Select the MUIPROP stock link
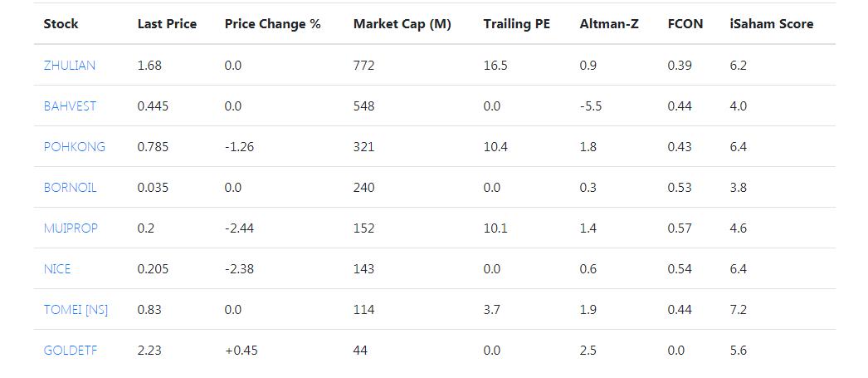This screenshot has width=868, height=378. [71, 228]
